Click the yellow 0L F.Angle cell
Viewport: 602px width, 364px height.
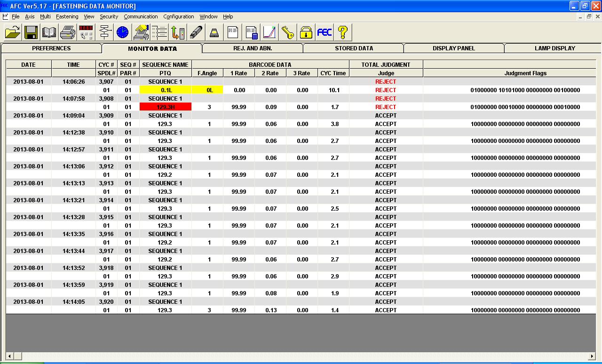click(207, 90)
